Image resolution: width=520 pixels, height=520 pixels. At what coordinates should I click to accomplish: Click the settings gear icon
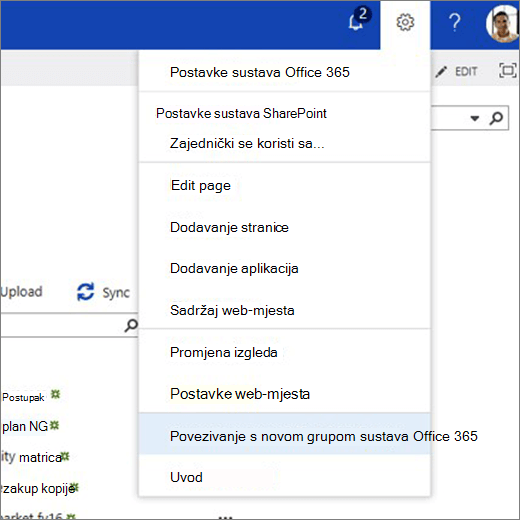pos(405,23)
